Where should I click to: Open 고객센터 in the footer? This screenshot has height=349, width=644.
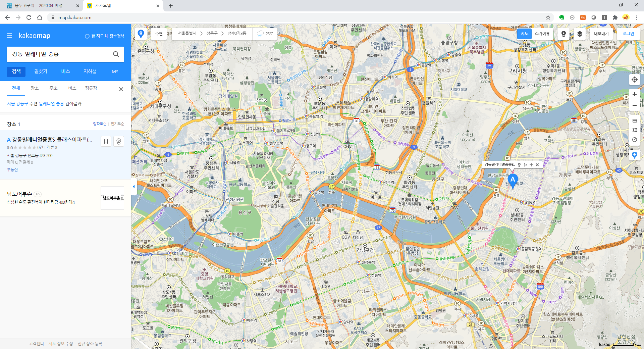click(36, 344)
